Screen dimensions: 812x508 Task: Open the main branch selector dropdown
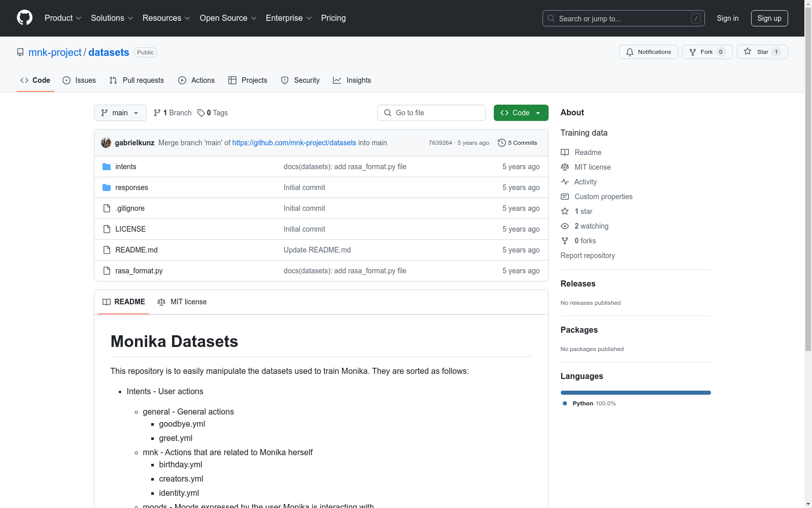120,113
